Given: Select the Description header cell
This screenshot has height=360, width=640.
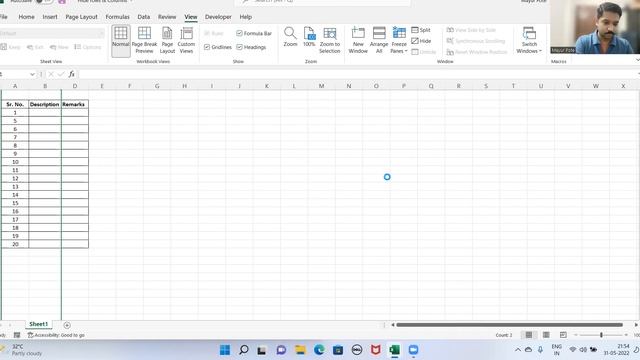Looking at the screenshot, I should coord(44,104).
